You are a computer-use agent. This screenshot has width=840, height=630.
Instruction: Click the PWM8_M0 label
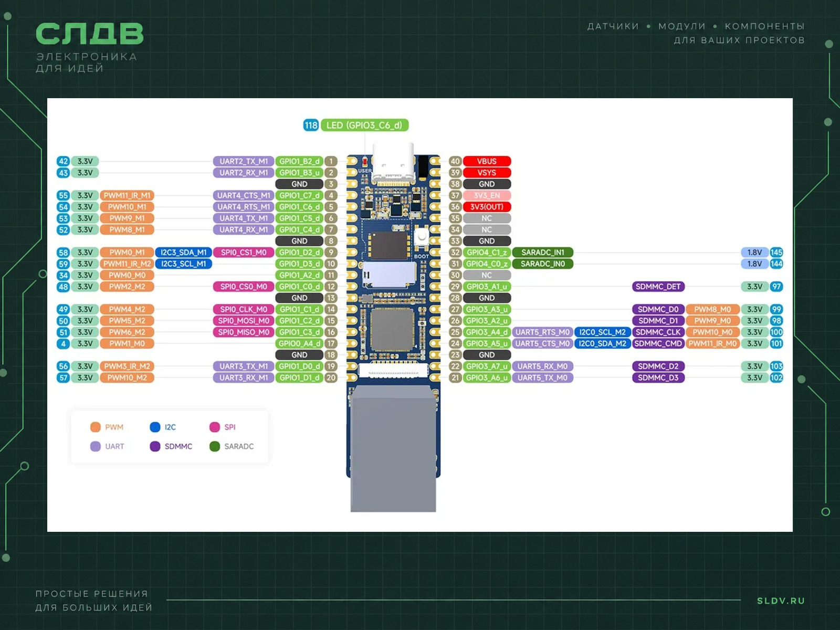point(712,309)
